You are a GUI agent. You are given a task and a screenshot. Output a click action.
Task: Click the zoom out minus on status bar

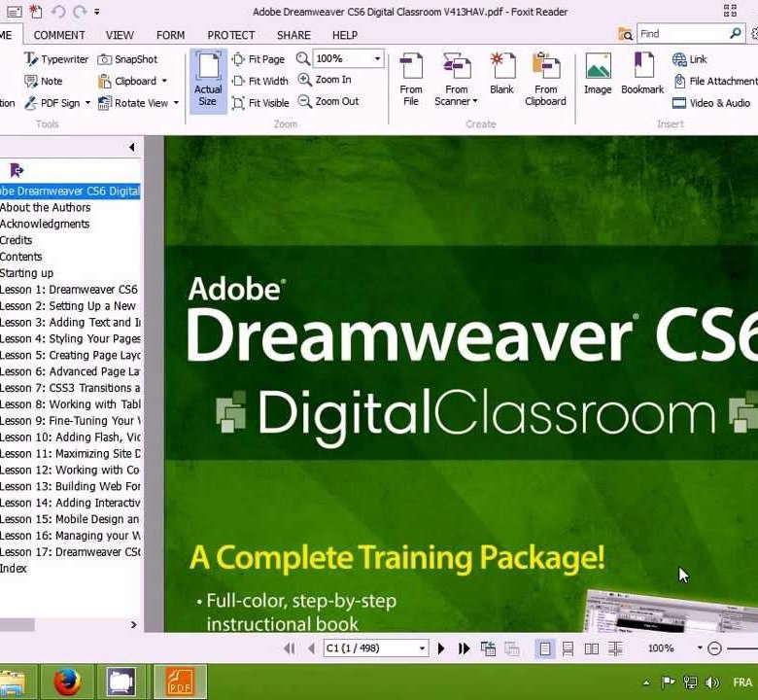pyautogui.click(x=714, y=648)
